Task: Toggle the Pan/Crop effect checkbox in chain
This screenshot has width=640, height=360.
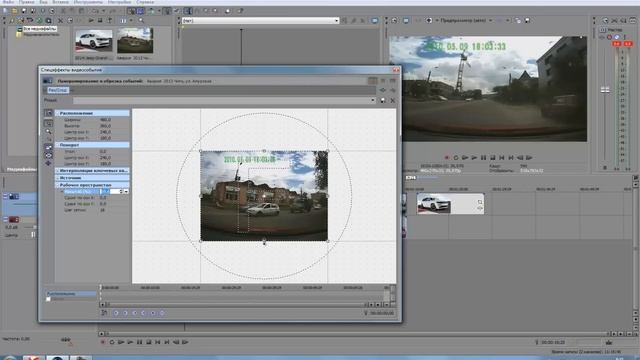Action: [45, 90]
